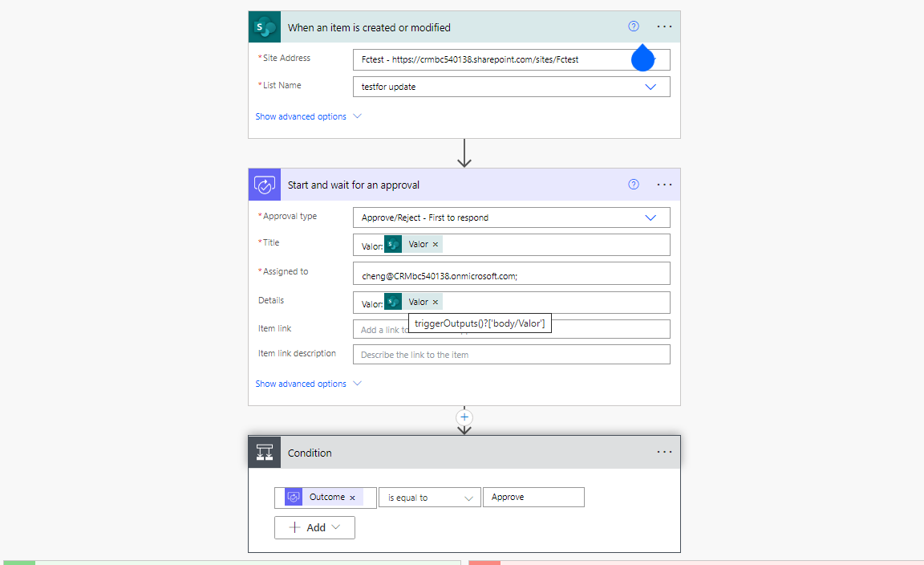Open help for the SharePoint trigger
Image resolution: width=924 pixels, height=565 pixels.
pyautogui.click(x=634, y=26)
